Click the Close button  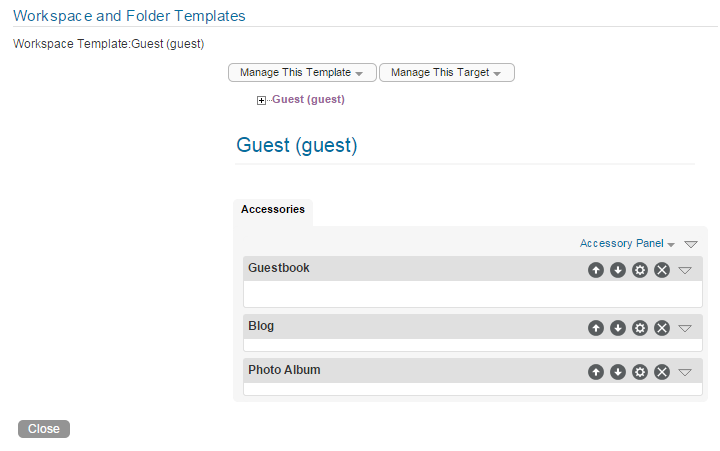(x=44, y=429)
